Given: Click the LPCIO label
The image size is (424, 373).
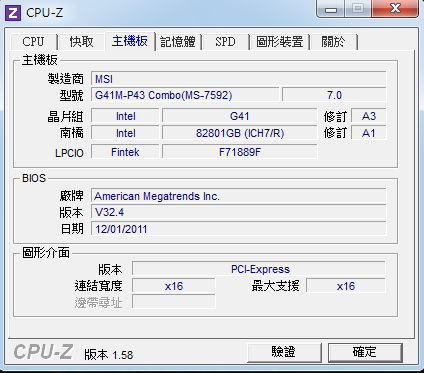Looking at the screenshot, I should pyautogui.click(x=69, y=153).
